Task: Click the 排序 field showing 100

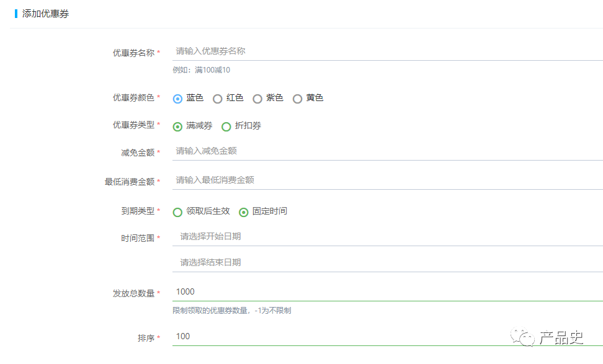Action: tap(387, 337)
